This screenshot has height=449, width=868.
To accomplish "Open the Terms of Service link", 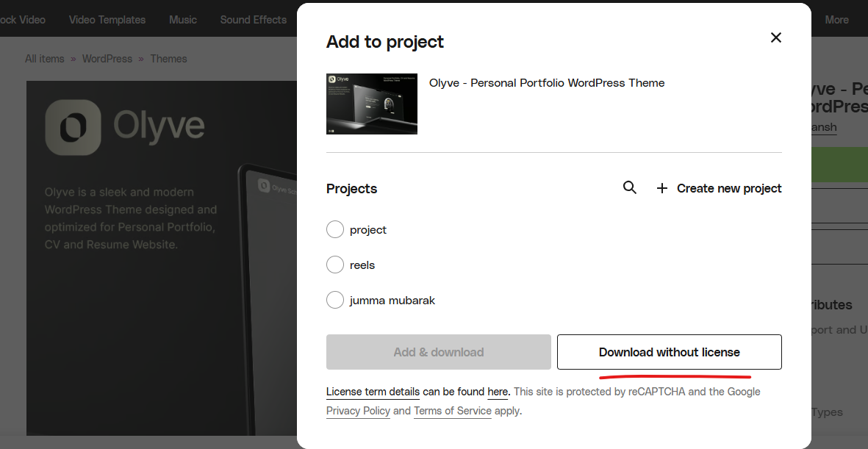I will (x=452, y=411).
